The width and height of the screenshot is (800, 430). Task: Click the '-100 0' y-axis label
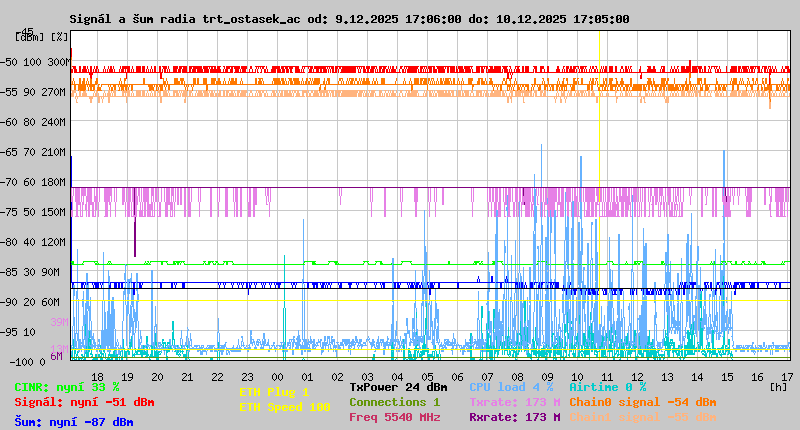28,362
